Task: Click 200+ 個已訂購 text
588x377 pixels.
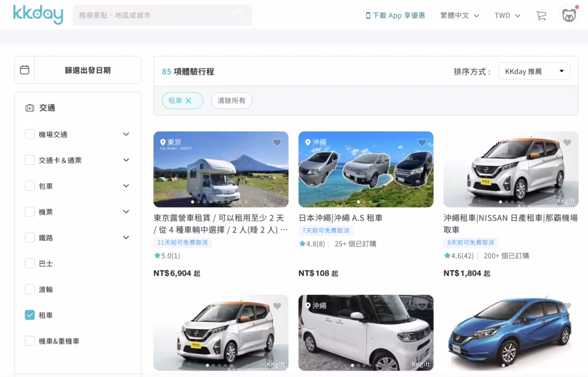Action: [506, 256]
